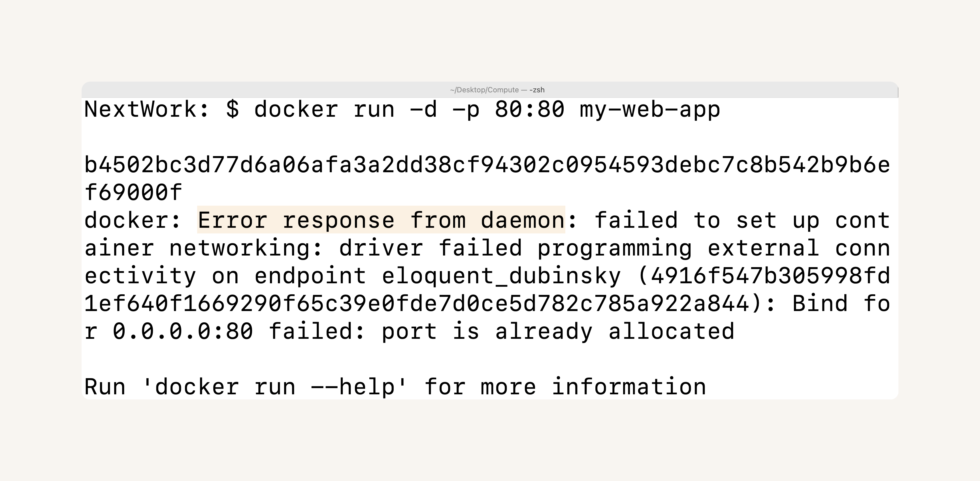This screenshot has height=481, width=980.
Task: Click the word Bind in the error message
Action: pos(820,303)
